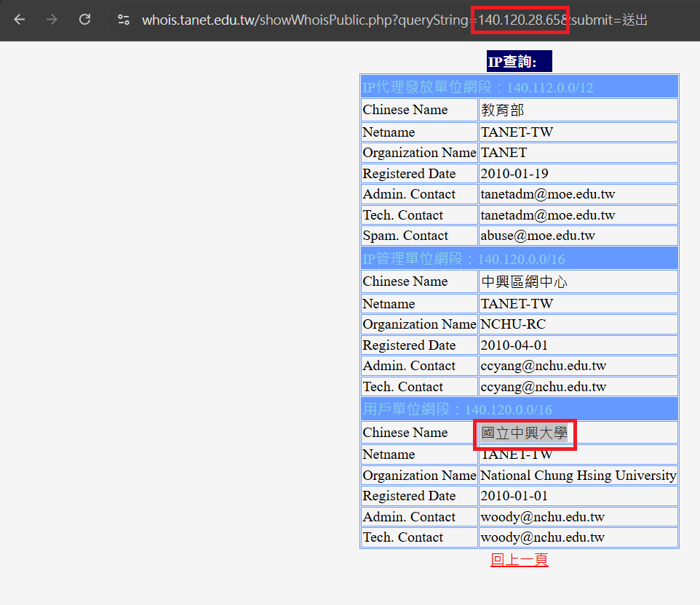Select National Chung Hsing University value

point(578,476)
